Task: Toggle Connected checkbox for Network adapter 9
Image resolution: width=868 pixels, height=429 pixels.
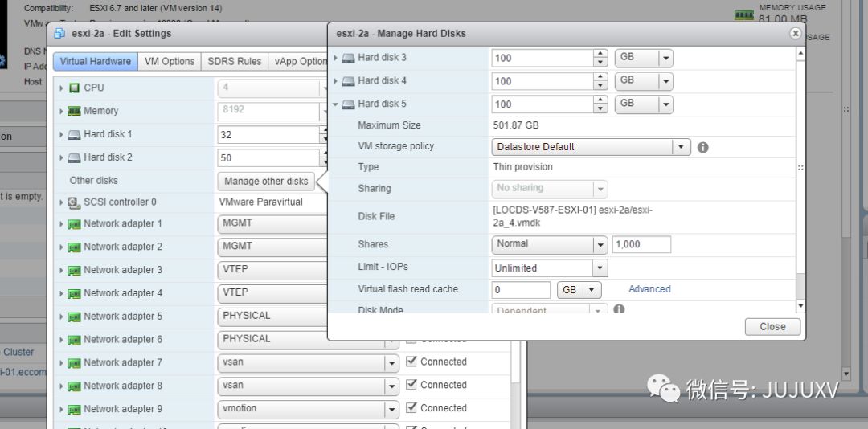Action: pos(411,408)
